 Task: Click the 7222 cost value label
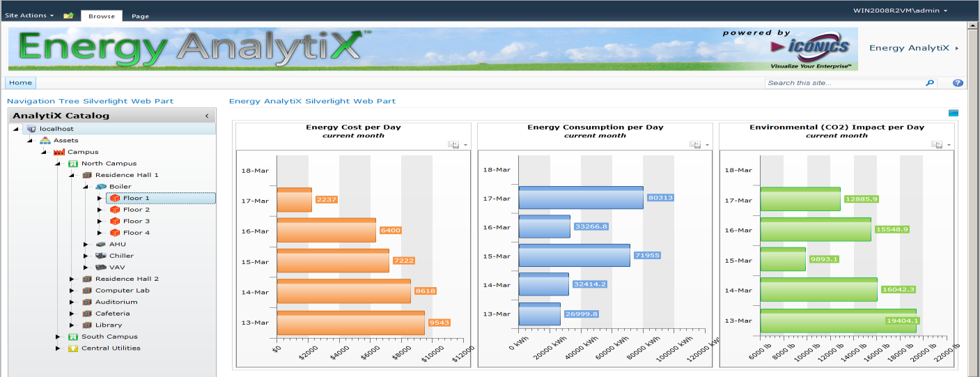404,261
